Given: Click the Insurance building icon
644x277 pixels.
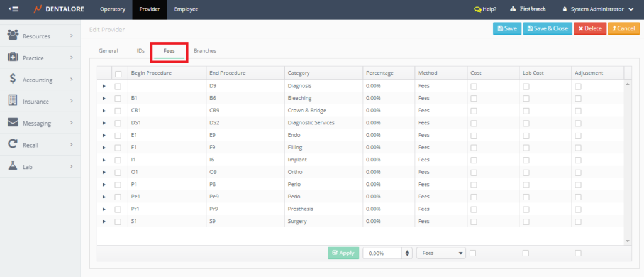Looking at the screenshot, I should tap(13, 101).
